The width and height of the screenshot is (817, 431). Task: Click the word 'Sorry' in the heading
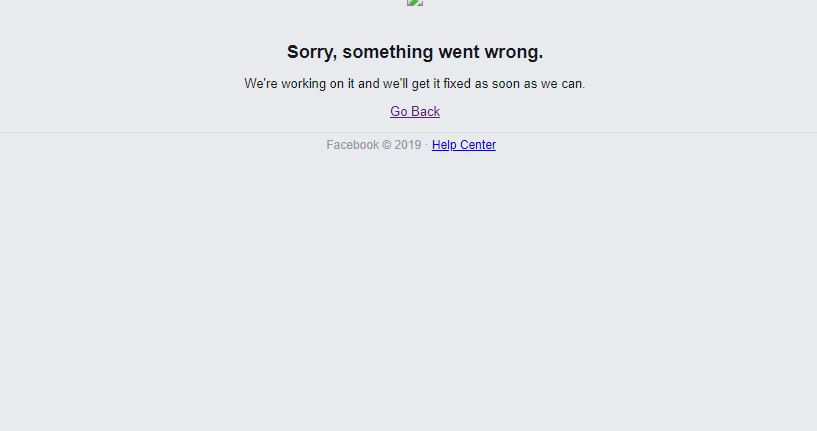coord(311,52)
